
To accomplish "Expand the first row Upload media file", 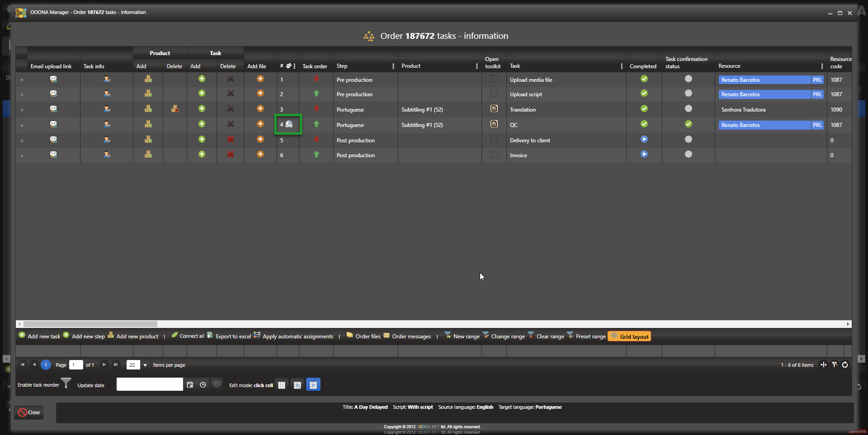I will (22, 80).
